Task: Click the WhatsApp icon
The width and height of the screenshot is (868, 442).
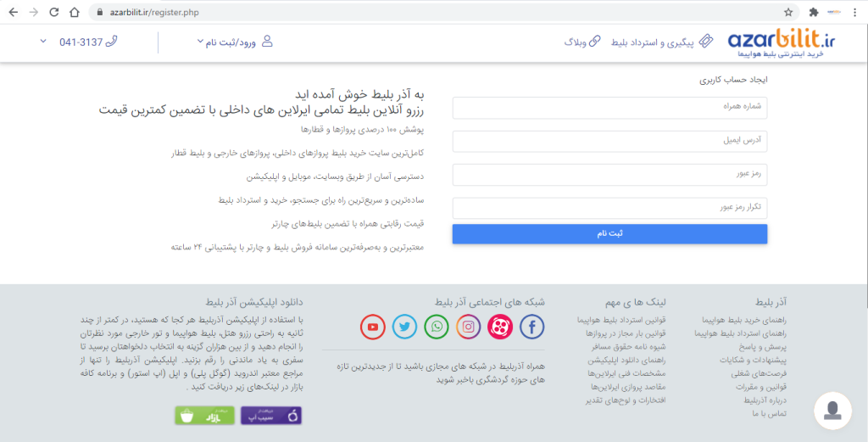Action: click(437, 327)
